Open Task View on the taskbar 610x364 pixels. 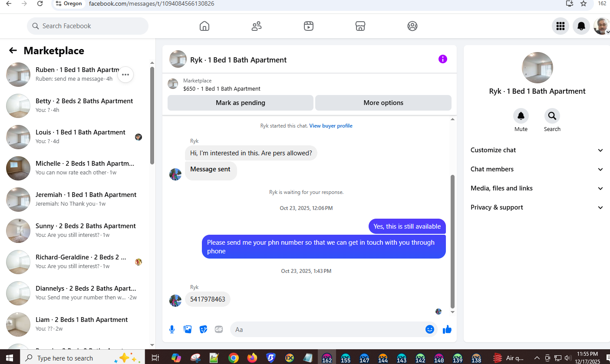click(x=155, y=358)
